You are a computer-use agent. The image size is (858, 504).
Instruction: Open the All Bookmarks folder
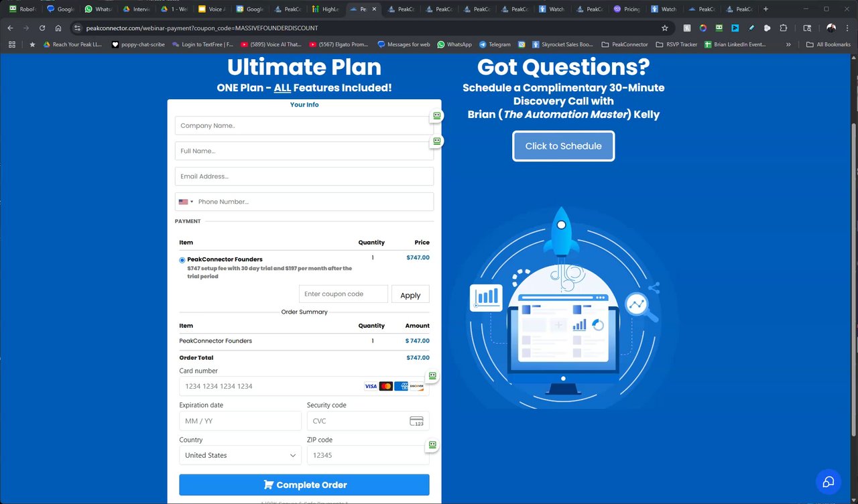click(829, 44)
